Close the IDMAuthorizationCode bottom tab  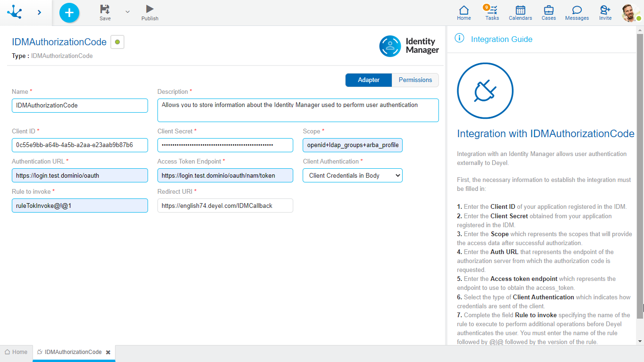108,352
